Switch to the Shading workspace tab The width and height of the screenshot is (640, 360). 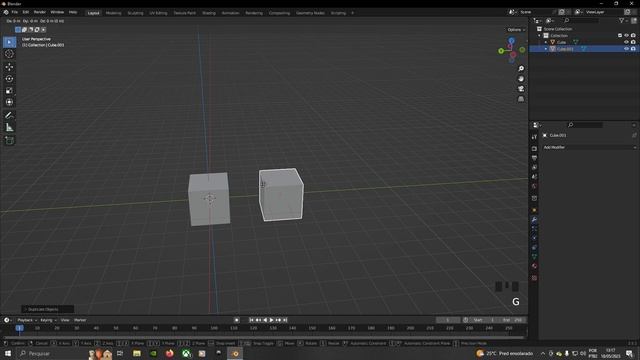(x=209, y=13)
